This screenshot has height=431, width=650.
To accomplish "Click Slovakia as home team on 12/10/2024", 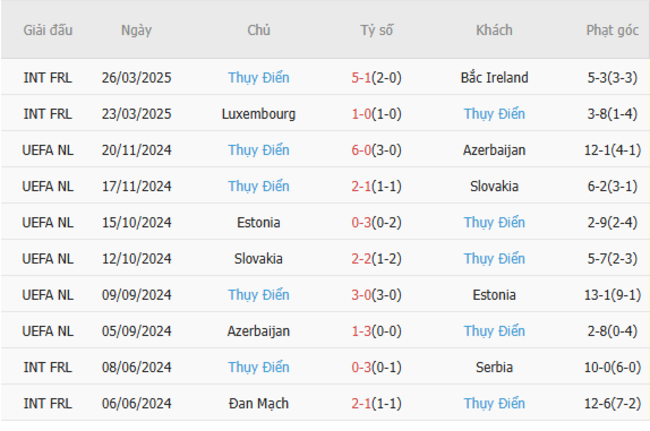I will [x=258, y=259].
